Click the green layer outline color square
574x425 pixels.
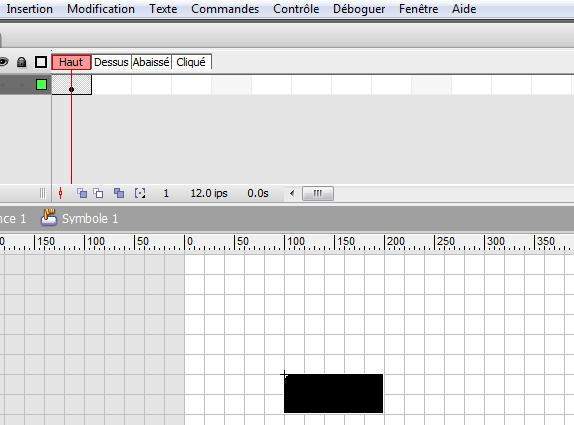pos(41,85)
